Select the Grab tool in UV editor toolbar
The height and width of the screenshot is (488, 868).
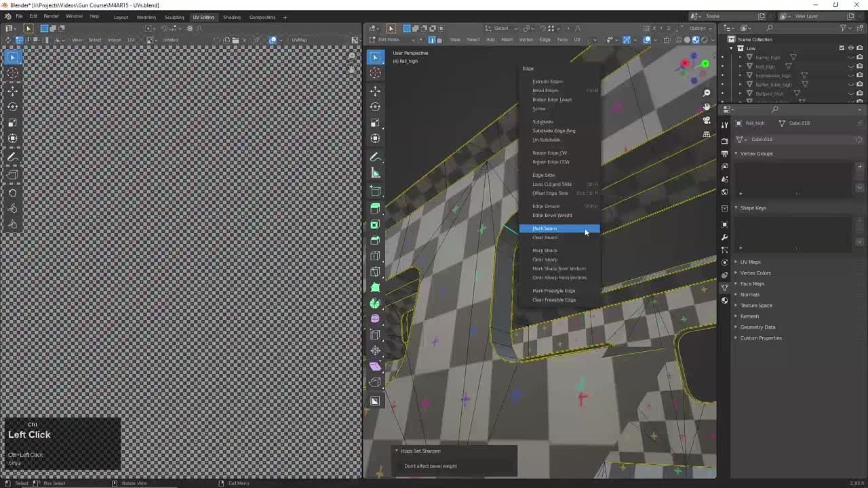(x=13, y=192)
